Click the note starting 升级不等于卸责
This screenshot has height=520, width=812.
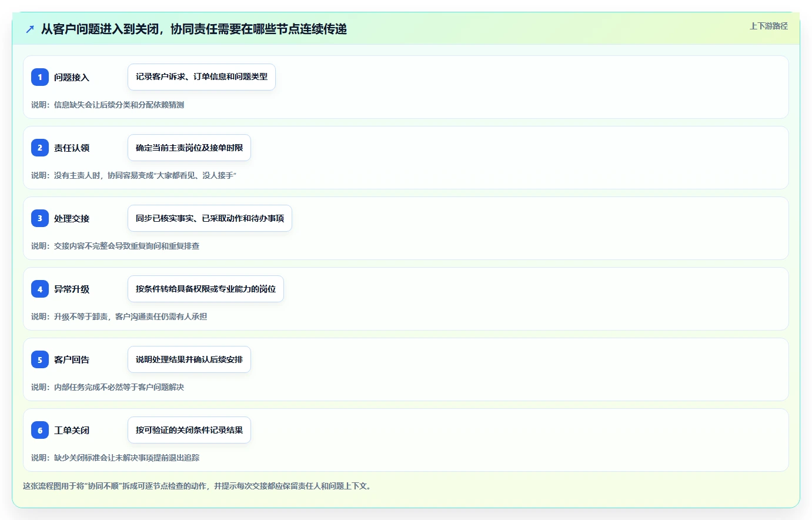pos(119,316)
